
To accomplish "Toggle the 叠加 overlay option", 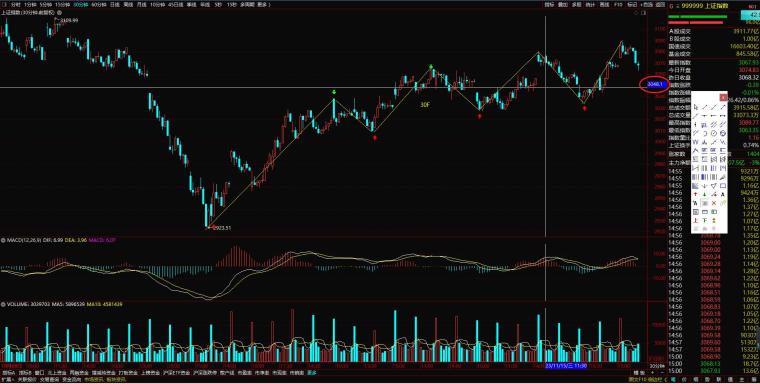I will point(563,5).
